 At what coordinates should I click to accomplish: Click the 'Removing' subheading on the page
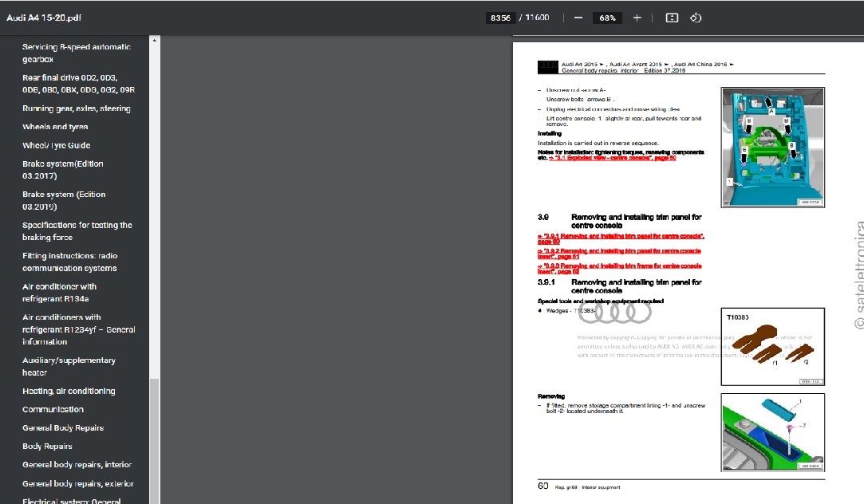coord(551,396)
